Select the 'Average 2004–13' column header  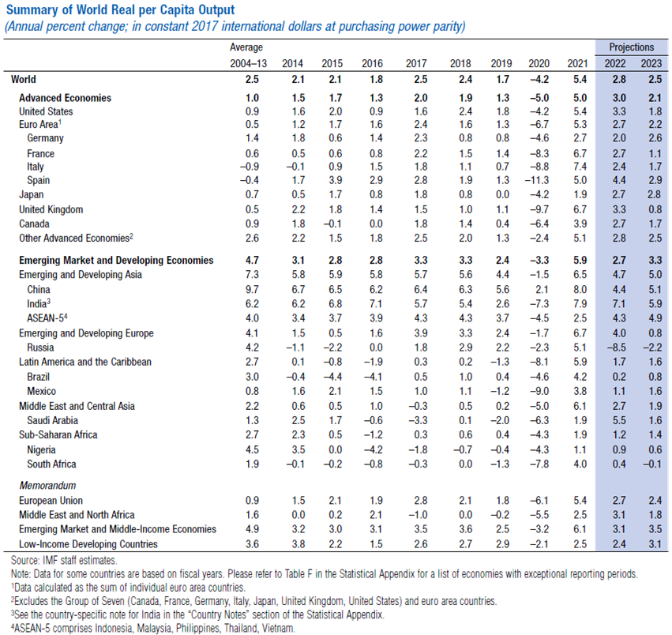248,55
